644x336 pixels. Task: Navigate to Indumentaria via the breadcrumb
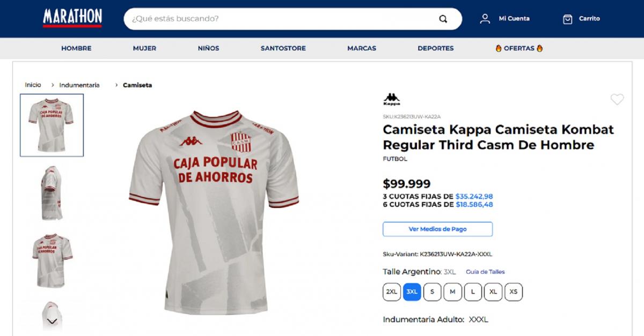79,85
